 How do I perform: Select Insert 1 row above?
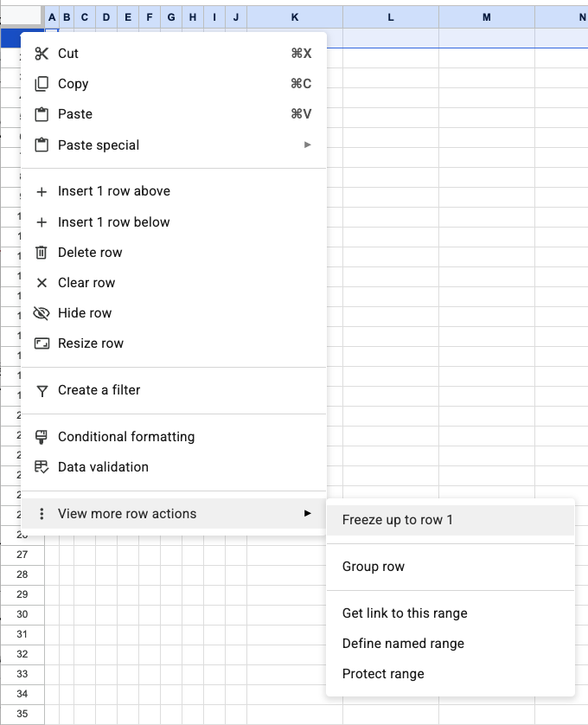pyautogui.click(x=113, y=191)
